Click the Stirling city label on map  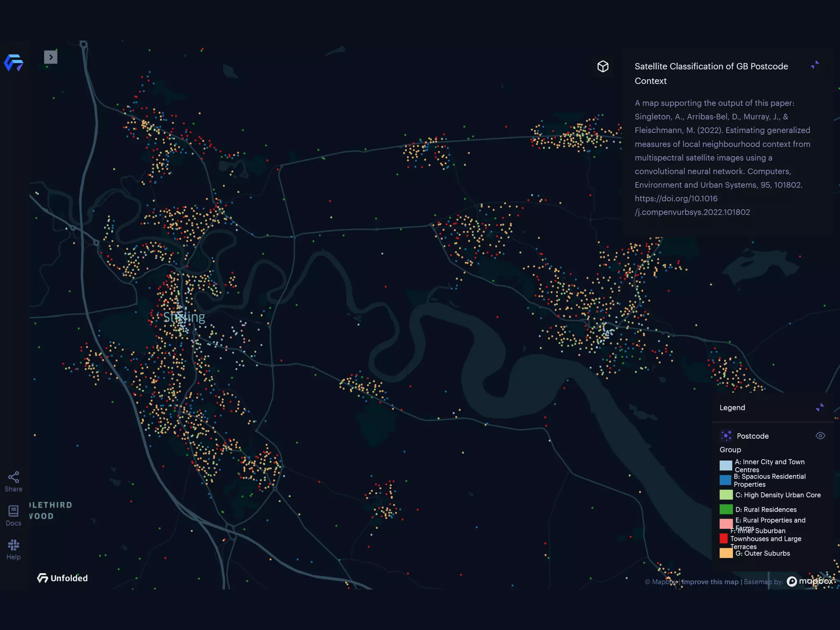pyautogui.click(x=184, y=317)
